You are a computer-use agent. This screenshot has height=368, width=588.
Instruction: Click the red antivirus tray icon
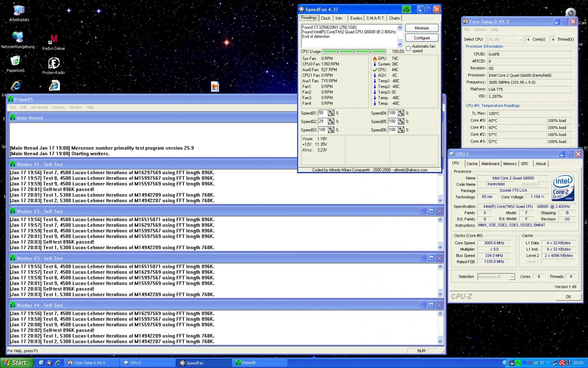562,363
